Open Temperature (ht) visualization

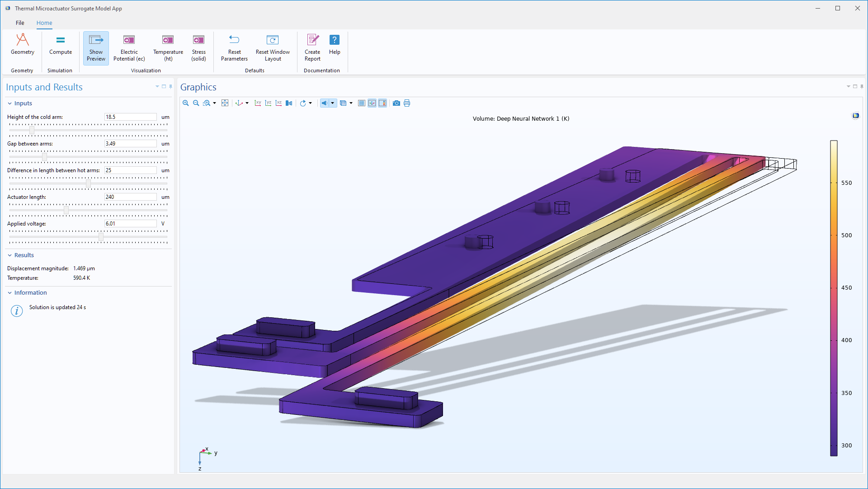point(168,47)
